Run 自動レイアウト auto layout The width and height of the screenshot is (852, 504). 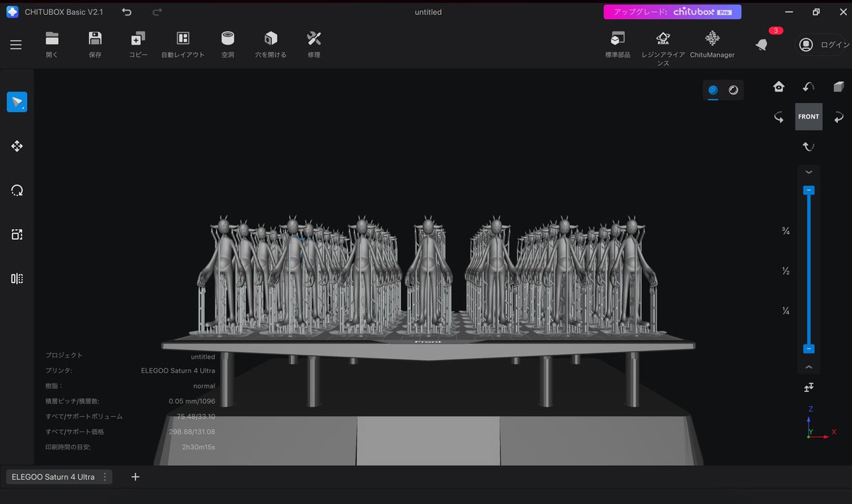click(183, 44)
